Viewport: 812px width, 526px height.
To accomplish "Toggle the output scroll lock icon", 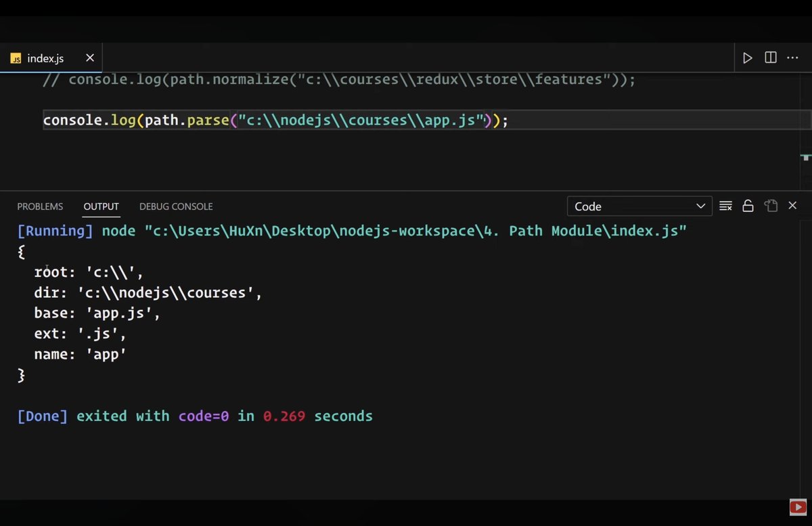I will click(x=748, y=206).
